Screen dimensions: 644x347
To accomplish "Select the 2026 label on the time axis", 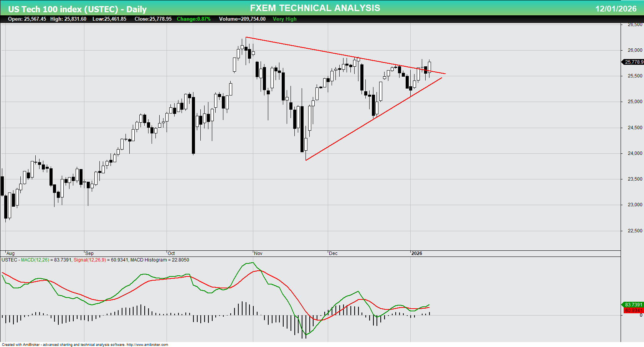I will 417,253.
